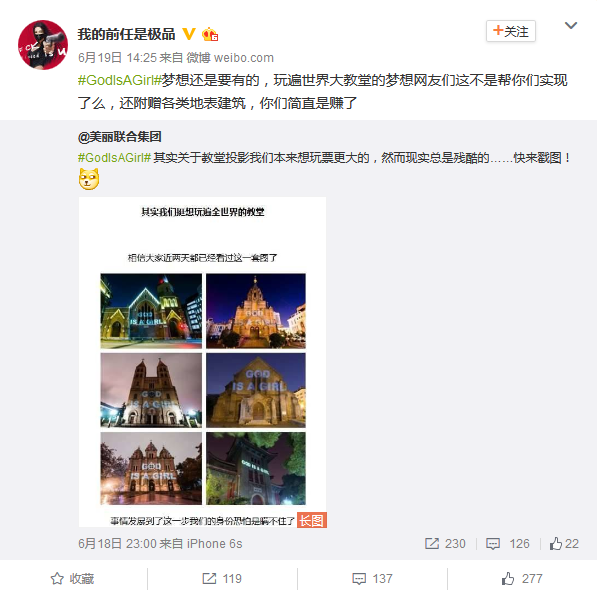The image size is (597, 591).
Task: Open the long image collage thumbnail
Action: pos(203,362)
